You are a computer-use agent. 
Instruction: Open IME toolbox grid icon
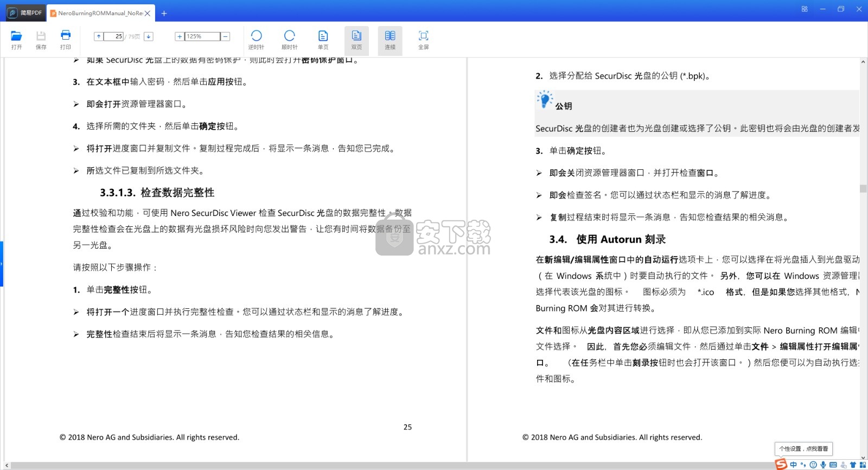(x=863, y=465)
